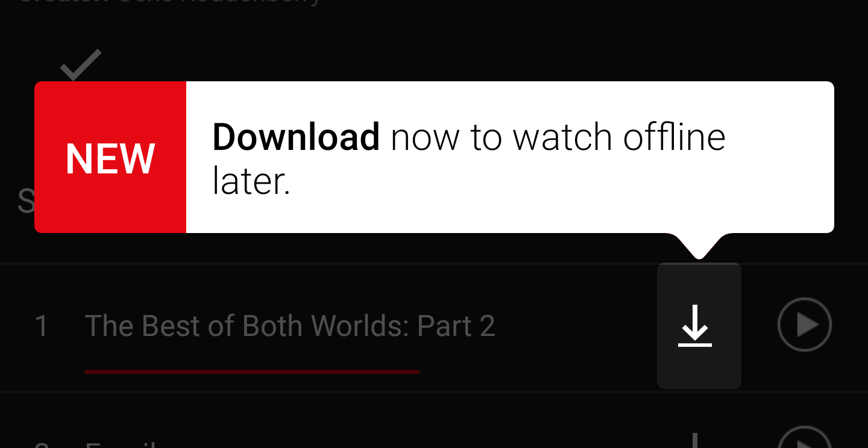Screen dimensions: 868x448
Task: Toggle the My List checkmark icon
Action: pos(81,65)
